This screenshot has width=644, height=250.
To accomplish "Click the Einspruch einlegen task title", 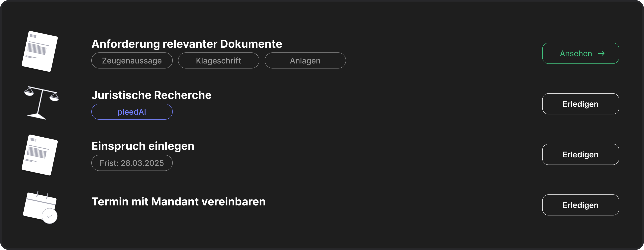I will [143, 146].
